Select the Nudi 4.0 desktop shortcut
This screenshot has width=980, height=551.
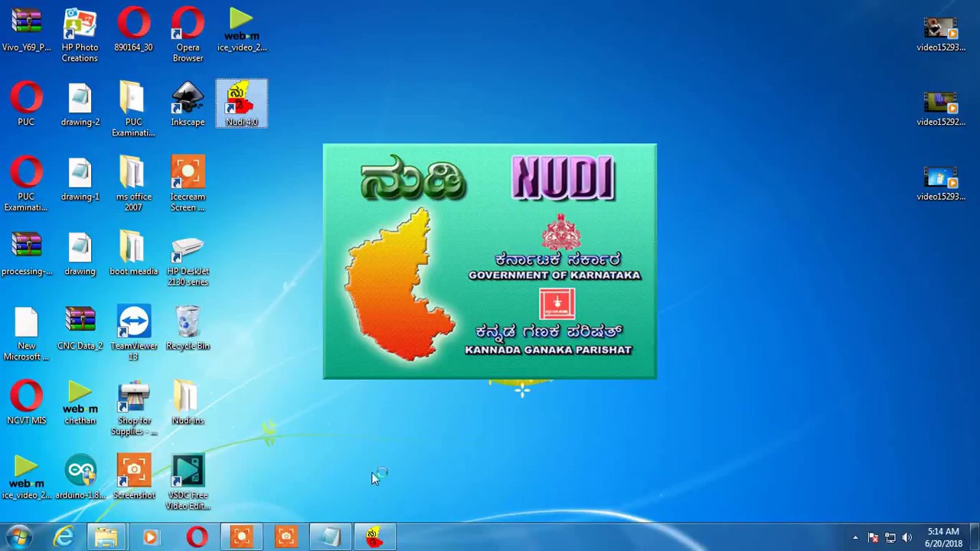pos(242,103)
